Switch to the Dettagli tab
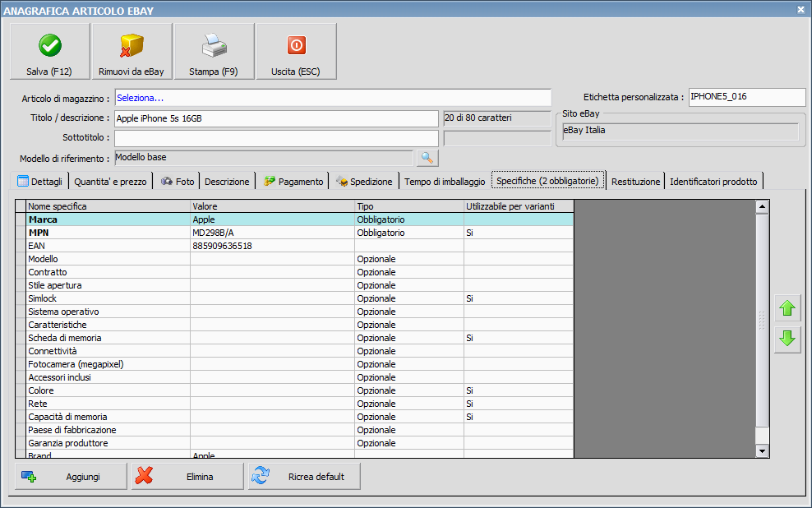Viewport: 812px width, 508px height. (x=40, y=181)
